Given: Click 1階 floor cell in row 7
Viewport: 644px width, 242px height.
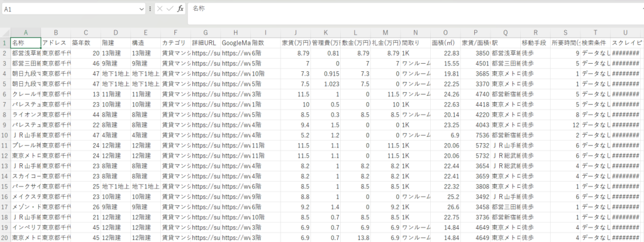Looking at the screenshot, I should [266, 104].
